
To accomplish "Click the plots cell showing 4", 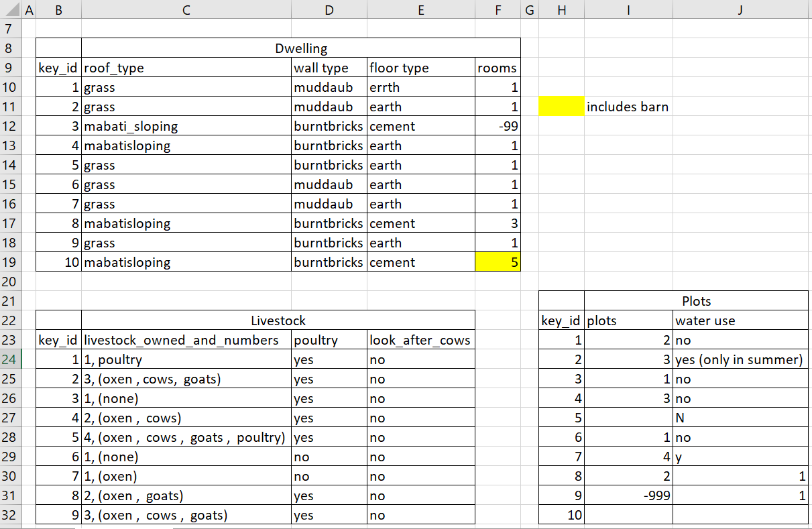I will 629,457.
